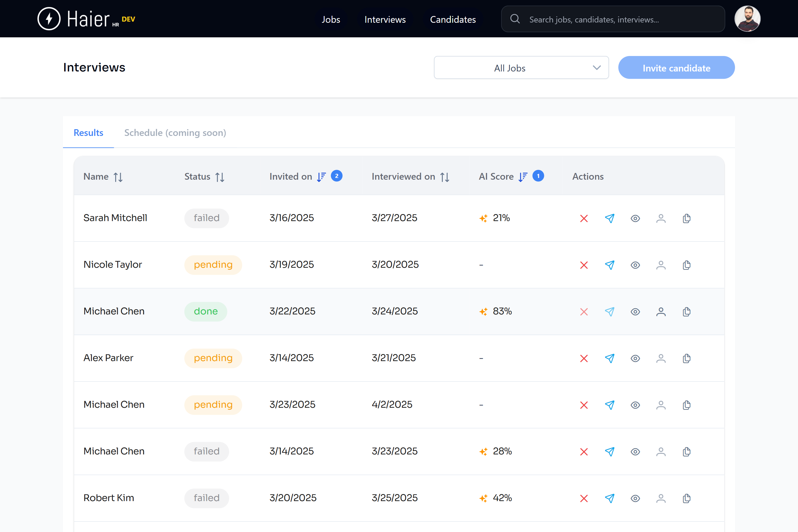Open the All Jobs dropdown
This screenshot has width=798, height=532.
pos(521,68)
